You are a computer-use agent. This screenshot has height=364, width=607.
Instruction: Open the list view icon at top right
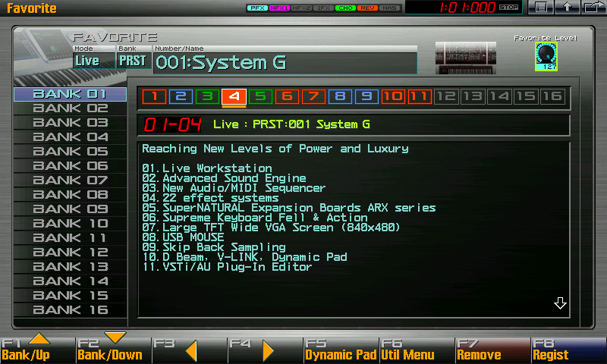(541, 7)
